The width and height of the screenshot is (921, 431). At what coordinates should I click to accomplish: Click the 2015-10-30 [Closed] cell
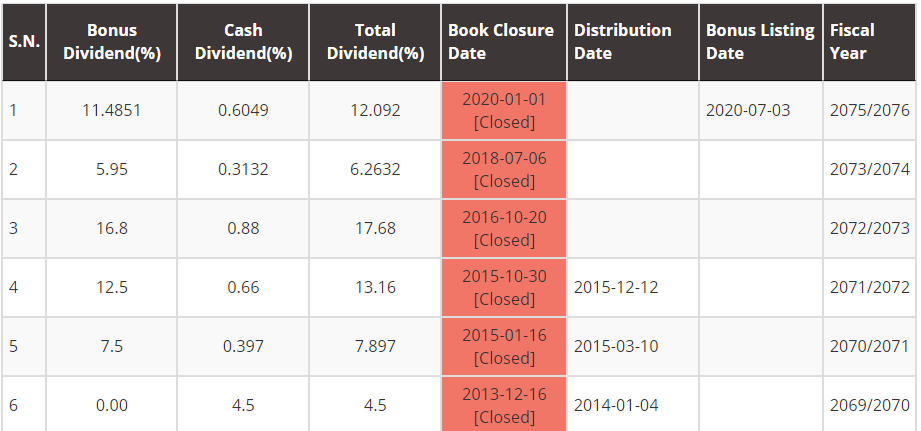504,288
